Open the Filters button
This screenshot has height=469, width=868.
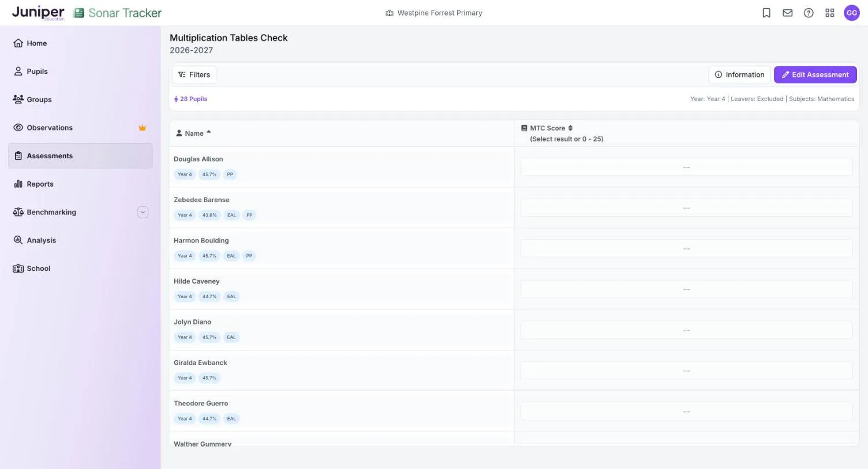click(x=194, y=75)
